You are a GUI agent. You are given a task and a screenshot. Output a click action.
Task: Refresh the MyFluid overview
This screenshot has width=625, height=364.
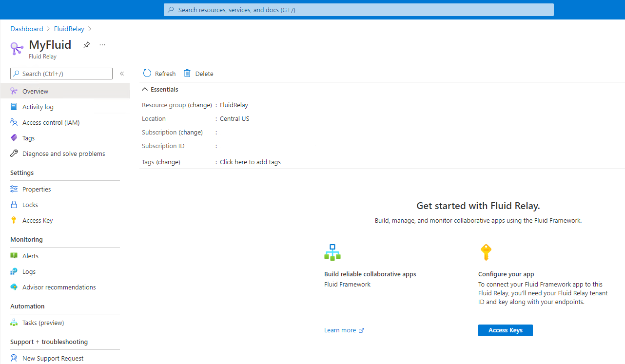(x=158, y=73)
